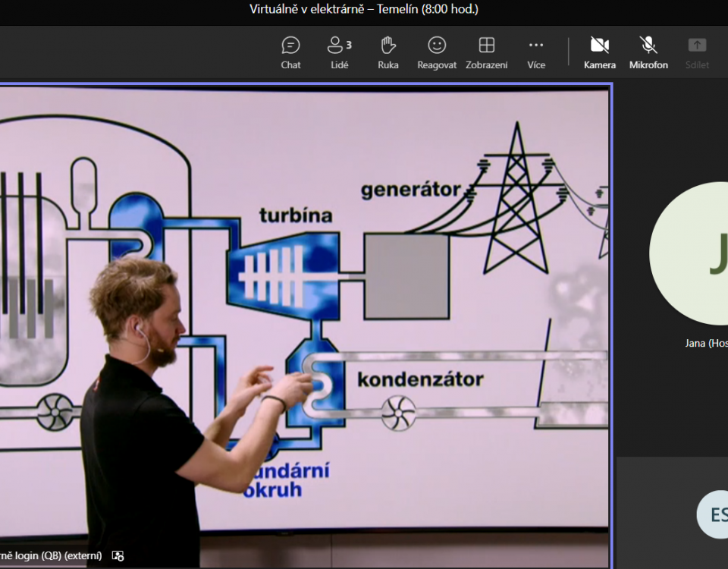Screen dimensions: 728x569
Task: Open the Chat panel
Action: pyautogui.click(x=290, y=53)
